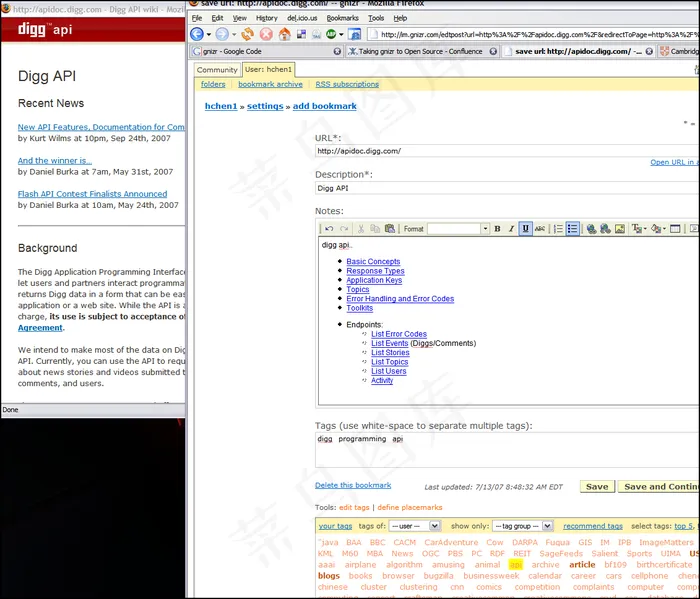This screenshot has height=599, width=700.
Task: Open the 'RSS subscriptions' link
Action: click(347, 84)
